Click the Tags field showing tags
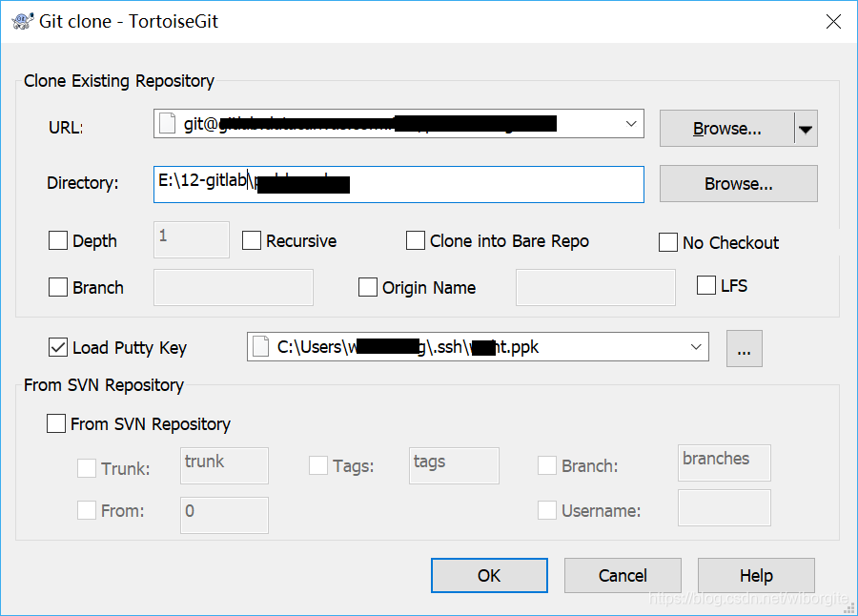This screenshot has width=858, height=616. 454,465
